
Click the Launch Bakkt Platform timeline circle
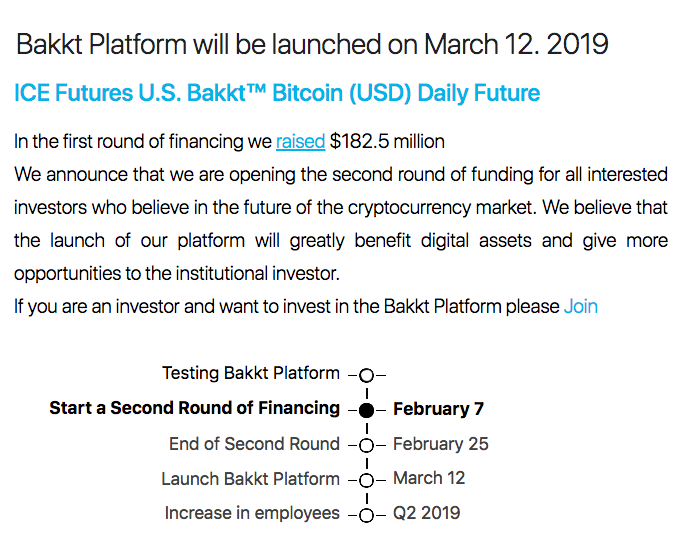point(367,480)
